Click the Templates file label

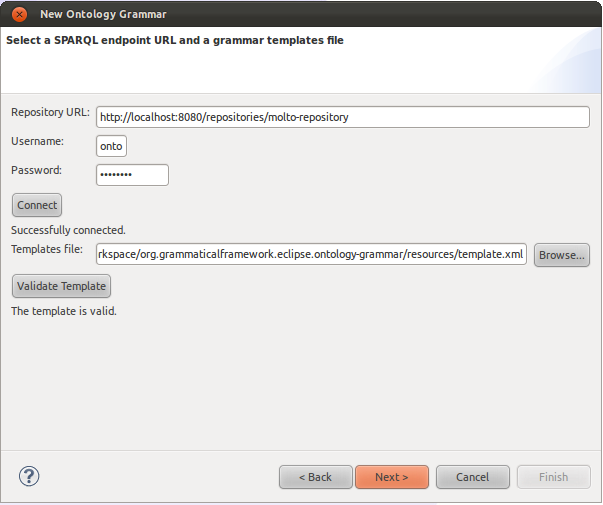[47, 249]
